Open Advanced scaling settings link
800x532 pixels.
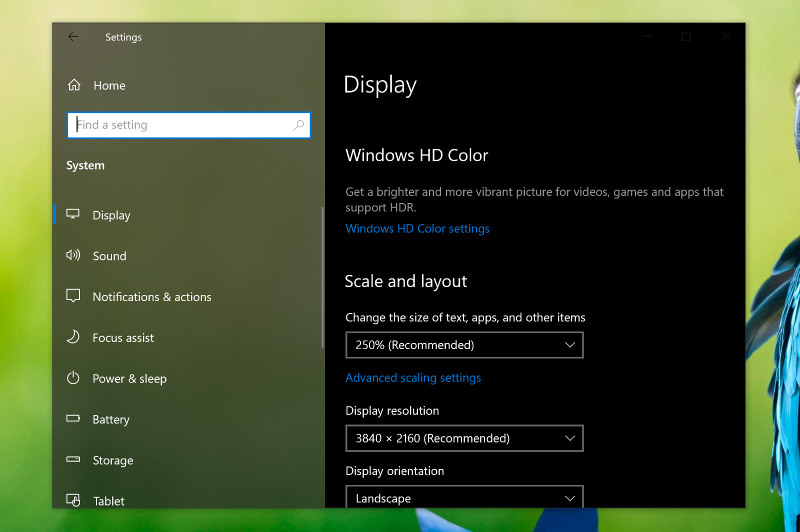point(413,378)
